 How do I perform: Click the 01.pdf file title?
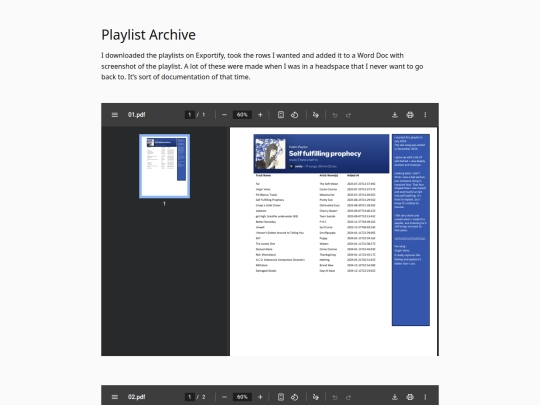tap(136, 115)
